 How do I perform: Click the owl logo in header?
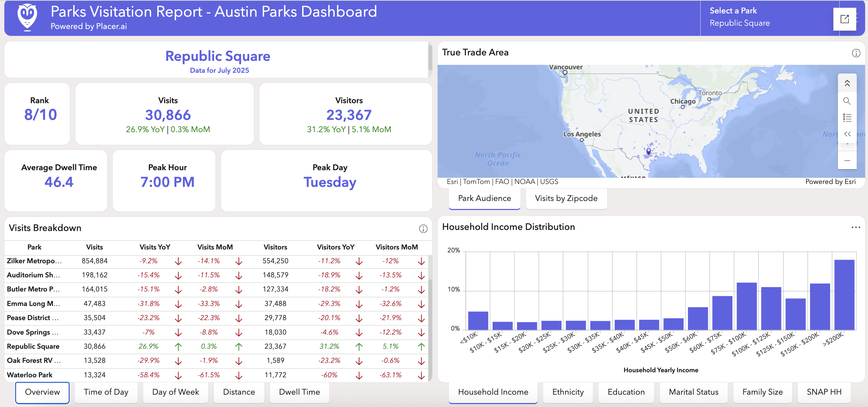tap(28, 17)
